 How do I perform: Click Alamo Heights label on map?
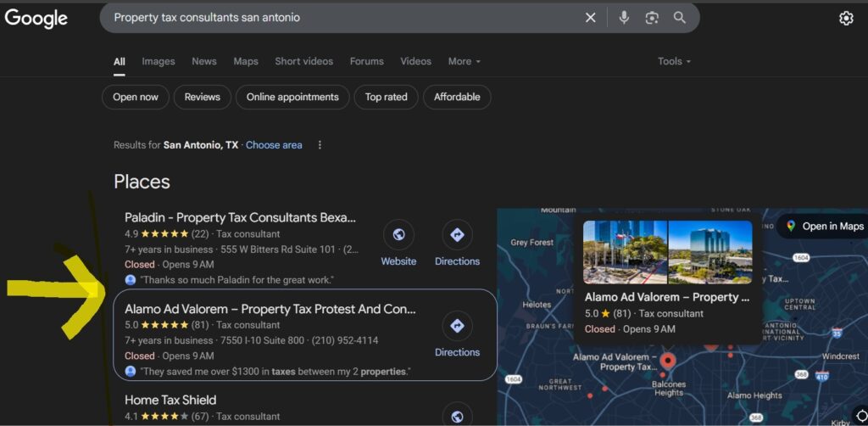[x=754, y=395]
